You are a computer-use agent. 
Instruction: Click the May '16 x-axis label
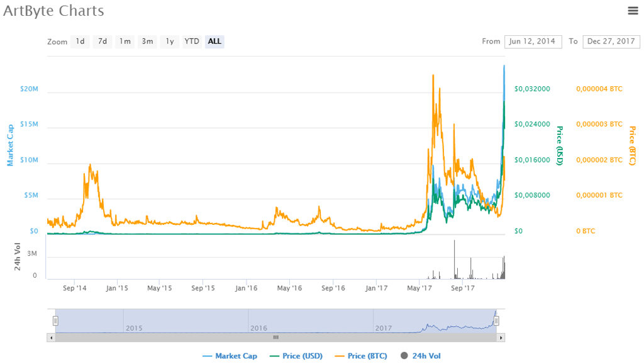[289, 288]
